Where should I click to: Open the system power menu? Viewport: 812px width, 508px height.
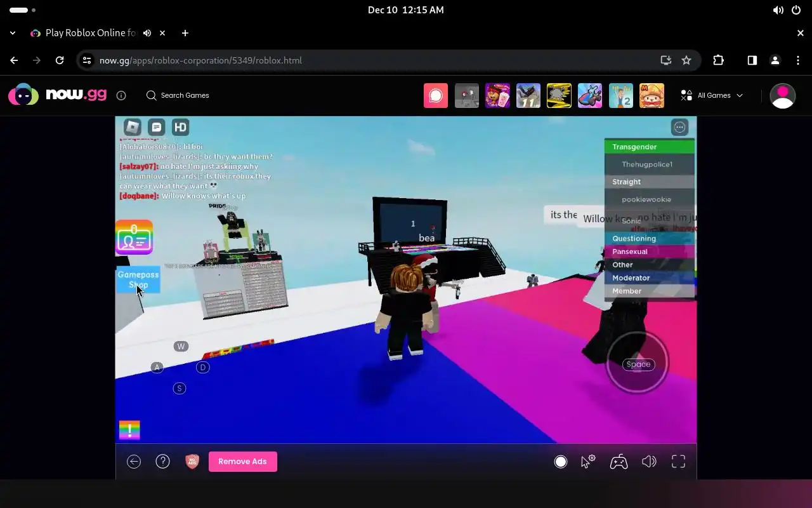[x=796, y=10]
